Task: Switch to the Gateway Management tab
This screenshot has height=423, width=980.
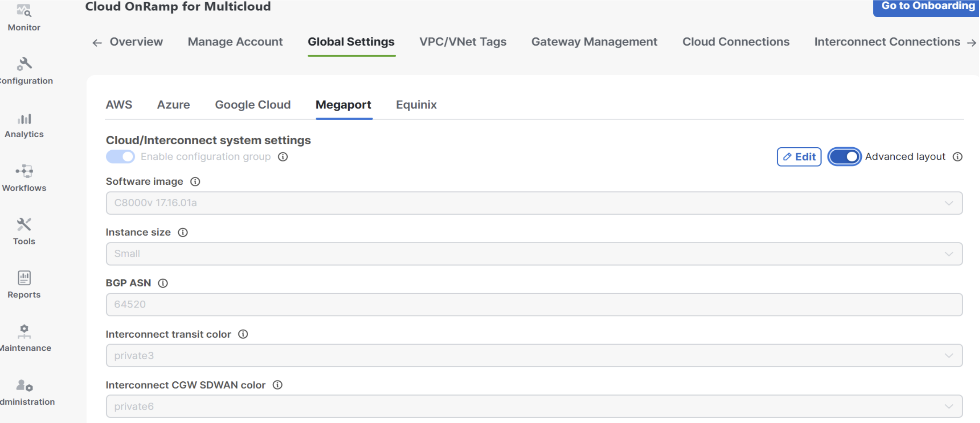Action: point(594,42)
